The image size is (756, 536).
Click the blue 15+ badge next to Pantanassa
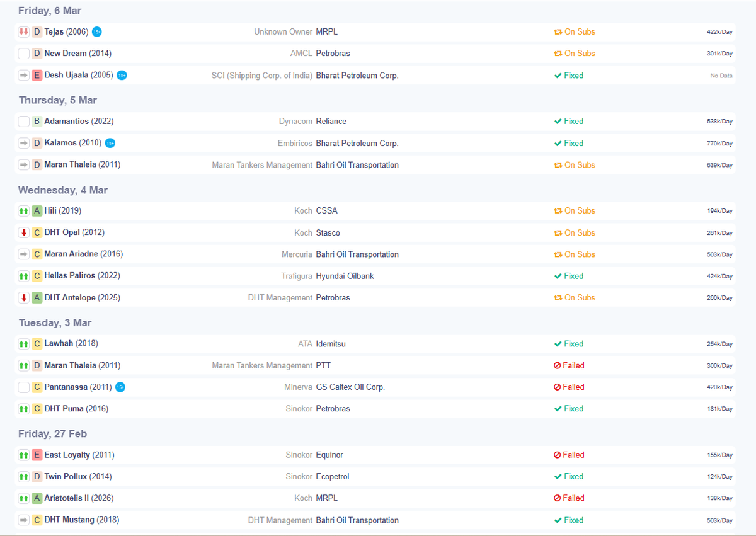(120, 387)
